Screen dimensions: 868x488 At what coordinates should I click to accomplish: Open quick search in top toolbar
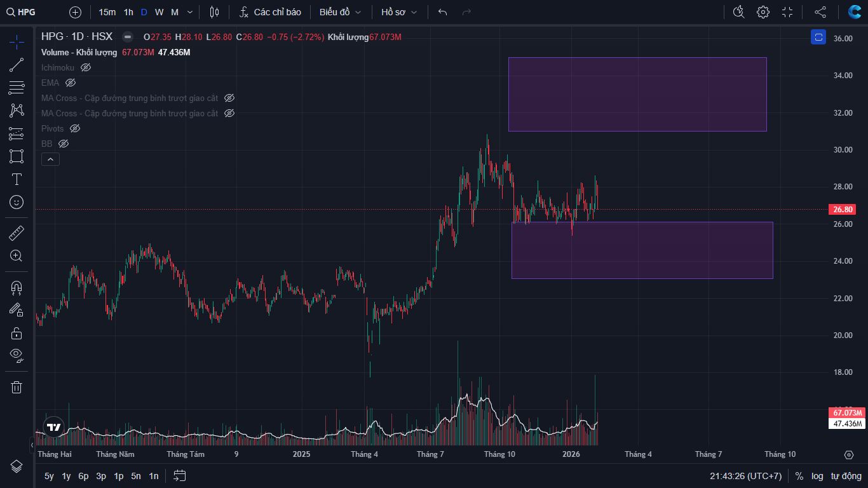click(738, 12)
